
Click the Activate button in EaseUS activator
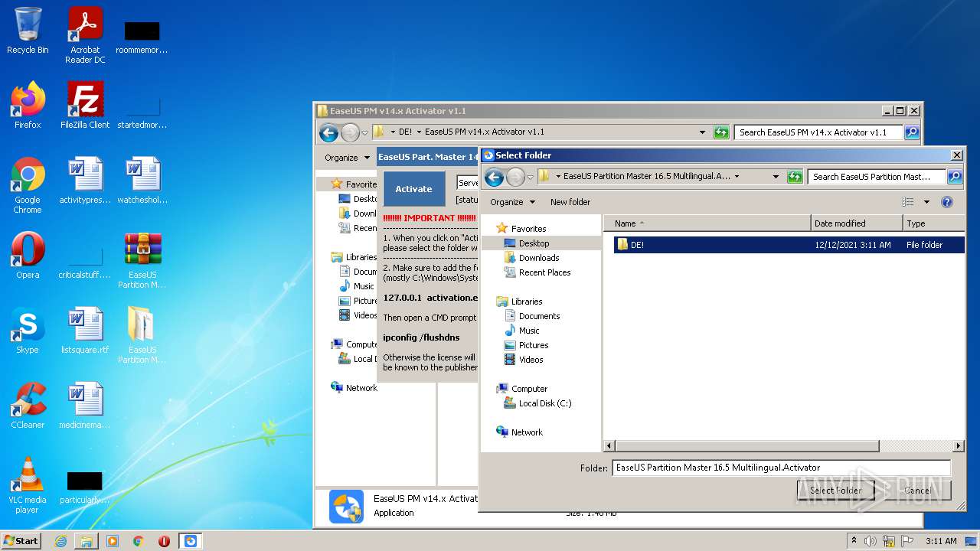(x=413, y=189)
